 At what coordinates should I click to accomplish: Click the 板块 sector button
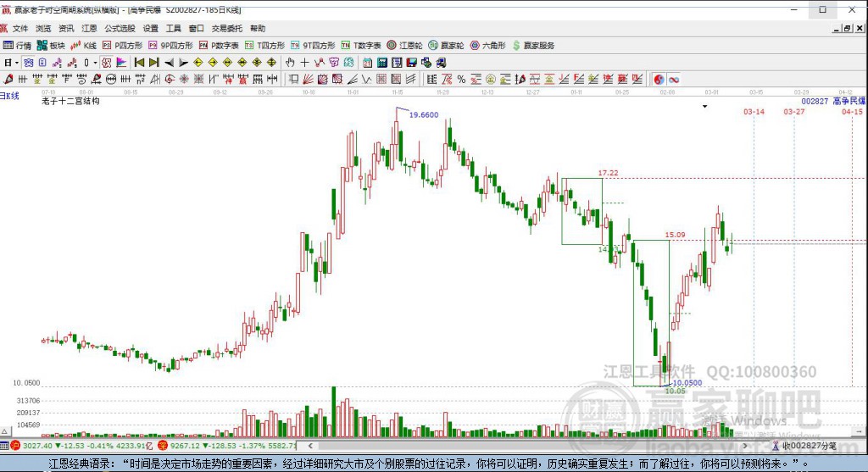point(51,46)
